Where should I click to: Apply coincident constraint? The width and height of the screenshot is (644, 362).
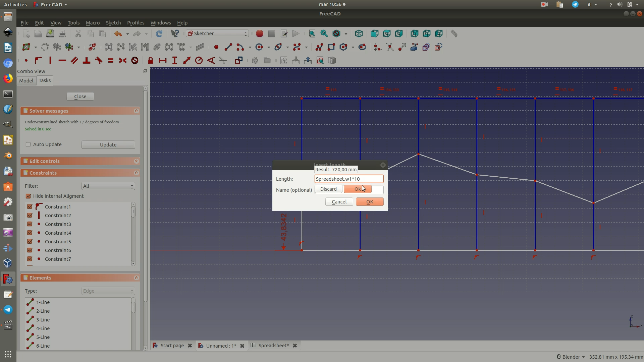26,61
